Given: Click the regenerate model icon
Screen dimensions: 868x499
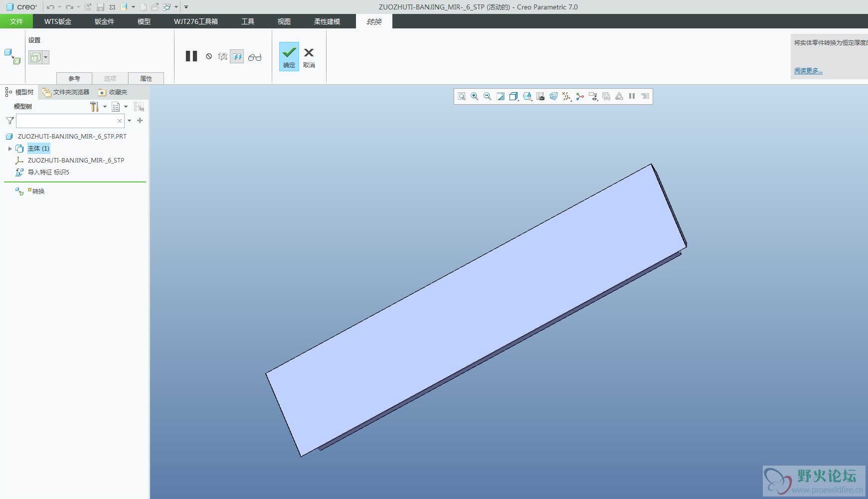Looking at the screenshot, I should pyautogui.click(x=88, y=7).
